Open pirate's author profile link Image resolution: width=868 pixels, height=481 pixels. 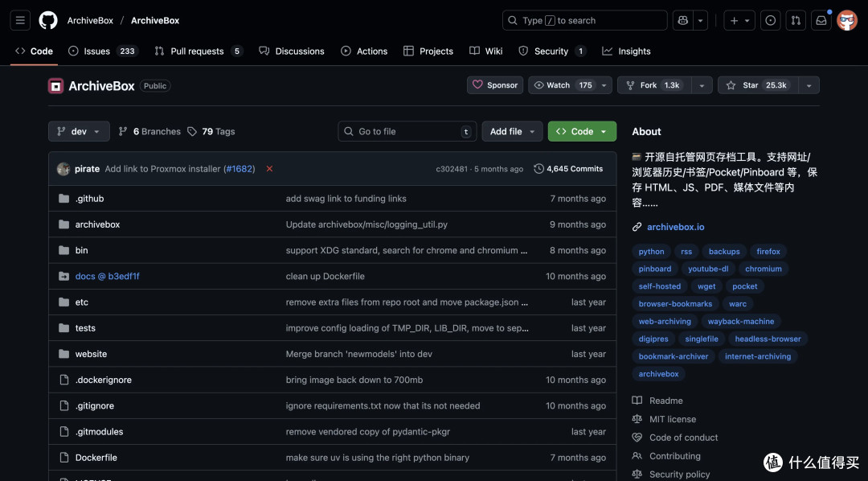[87, 169]
